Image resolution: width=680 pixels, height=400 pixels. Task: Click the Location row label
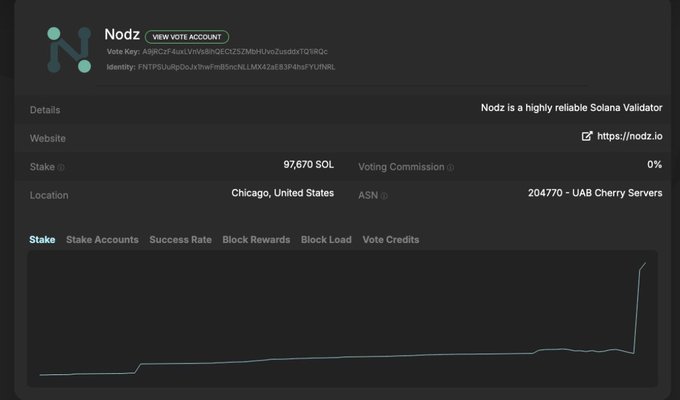[49, 196]
